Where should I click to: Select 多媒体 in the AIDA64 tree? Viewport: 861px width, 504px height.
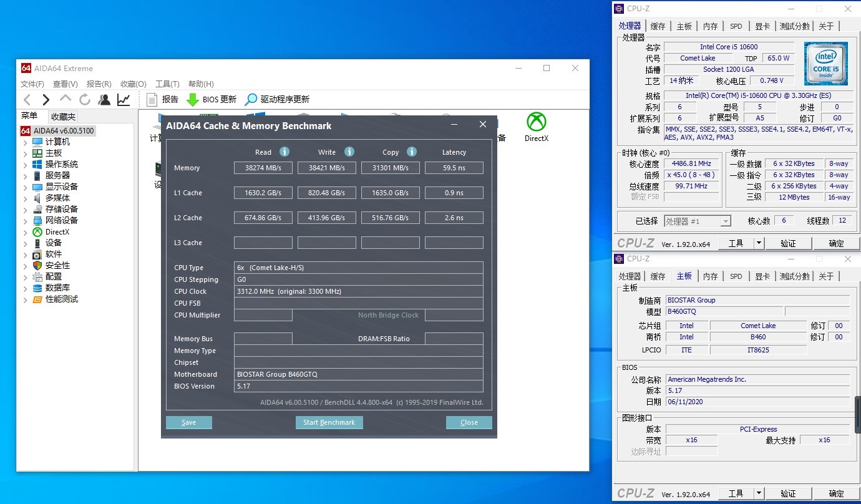(x=57, y=198)
